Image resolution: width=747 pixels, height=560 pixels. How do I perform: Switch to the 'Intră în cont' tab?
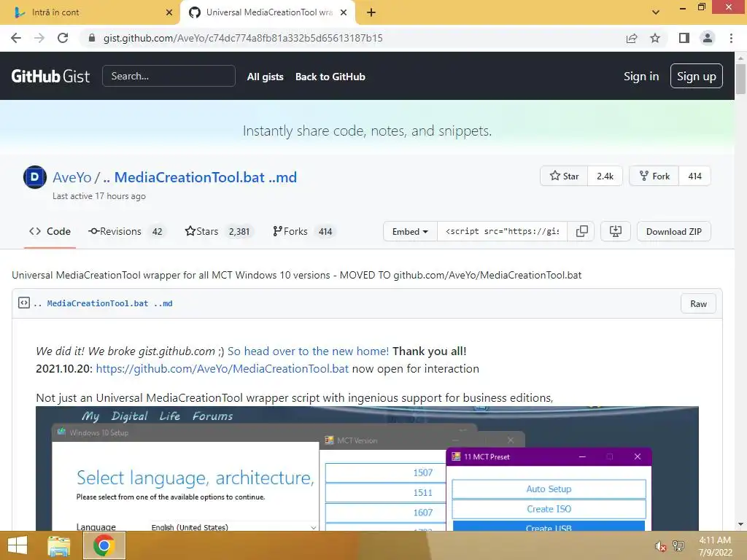[x=90, y=12]
